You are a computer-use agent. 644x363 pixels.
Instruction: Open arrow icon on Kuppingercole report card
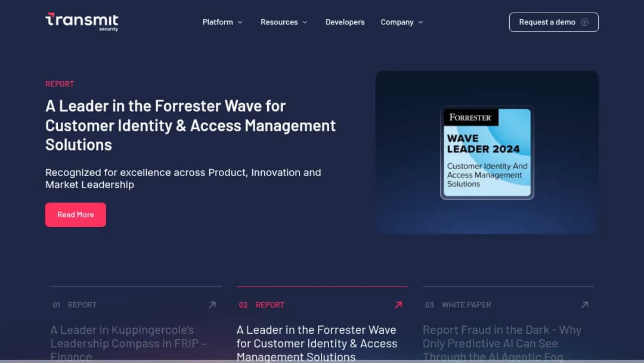click(x=212, y=305)
